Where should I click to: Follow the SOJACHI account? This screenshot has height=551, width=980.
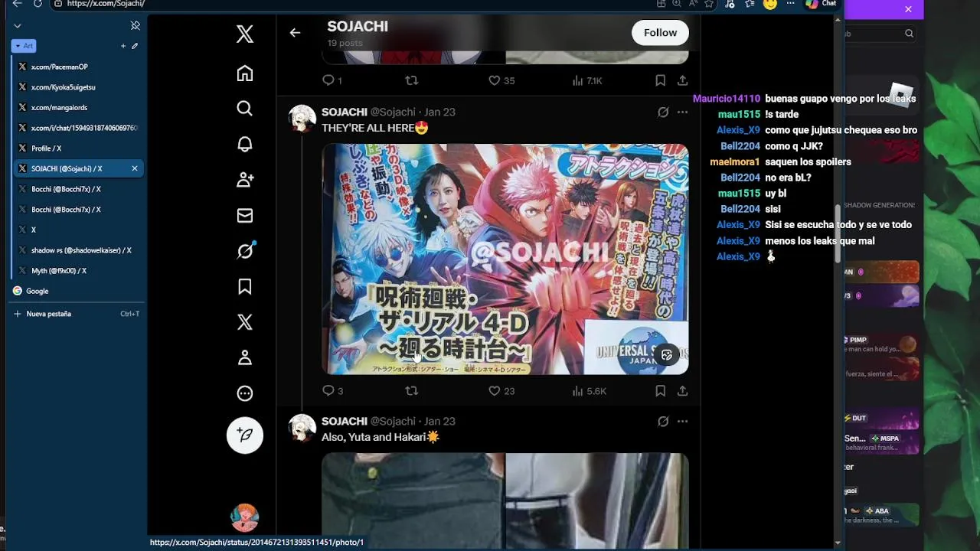point(660,32)
